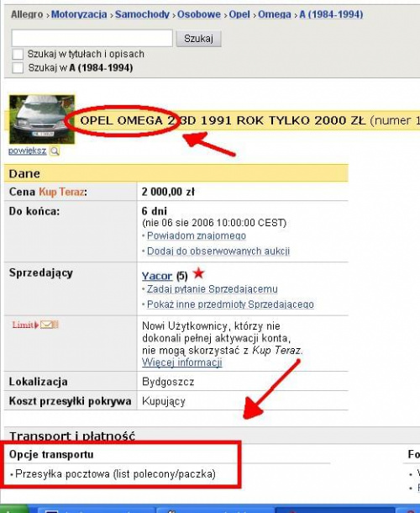This screenshot has width=420, height=513.
Task: Tick Szukaj w A (1984-1994) checkbox
Action: (x=18, y=68)
